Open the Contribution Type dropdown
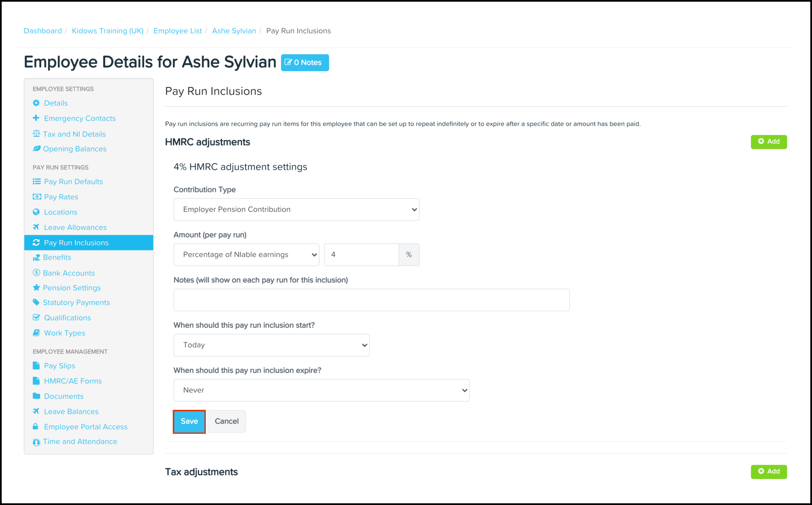This screenshot has width=812, height=505. click(x=296, y=209)
